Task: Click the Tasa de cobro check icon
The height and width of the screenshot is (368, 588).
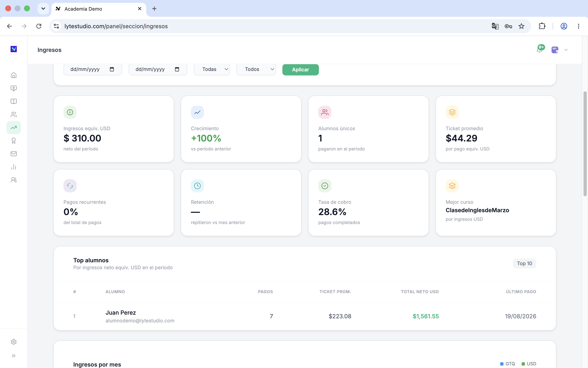Action: tap(325, 186)
